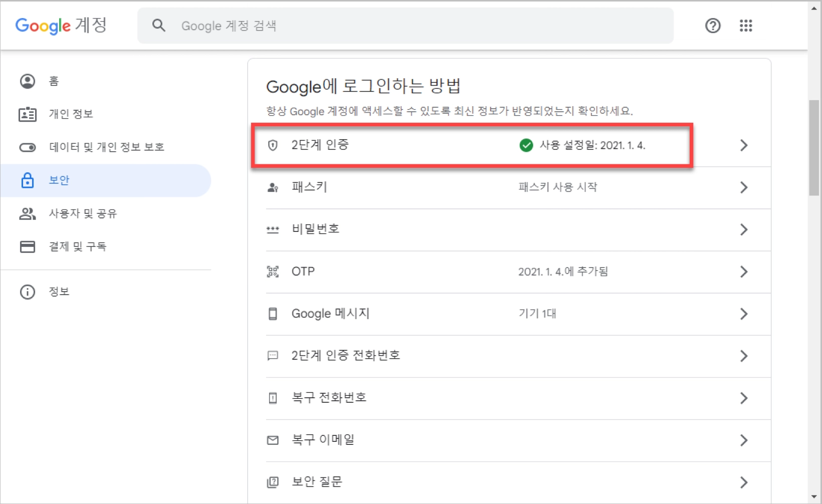The height and width of the screenshot is (504, 822).
Task: Click the 홈 profile icon in sidebar
Action: tap(28, 81)
